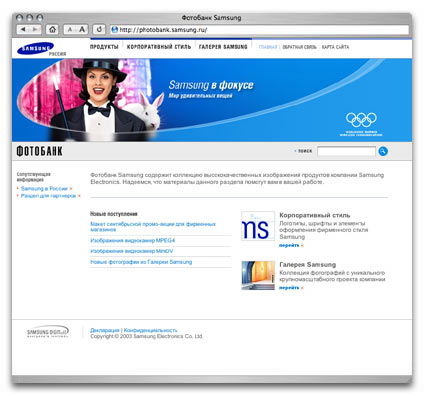
Task: Reload the page with the refresh button
Action: coord(99,29)
